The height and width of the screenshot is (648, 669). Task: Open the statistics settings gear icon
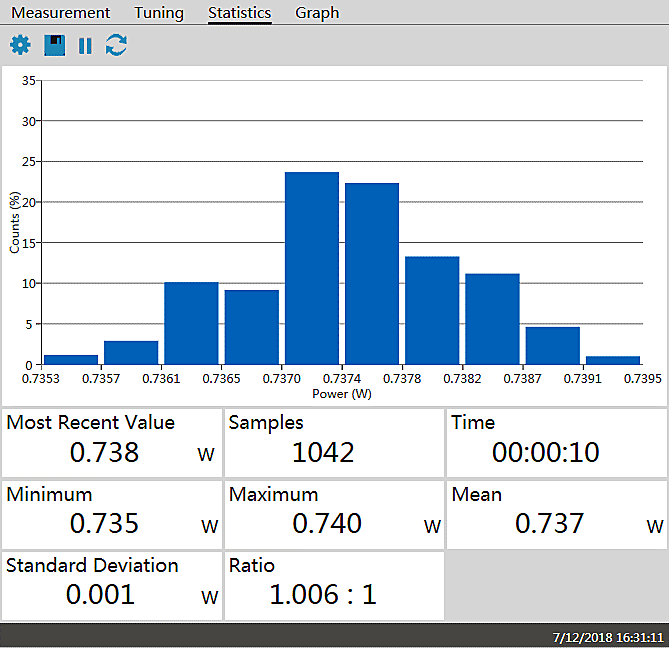click(x=20, y=45)
